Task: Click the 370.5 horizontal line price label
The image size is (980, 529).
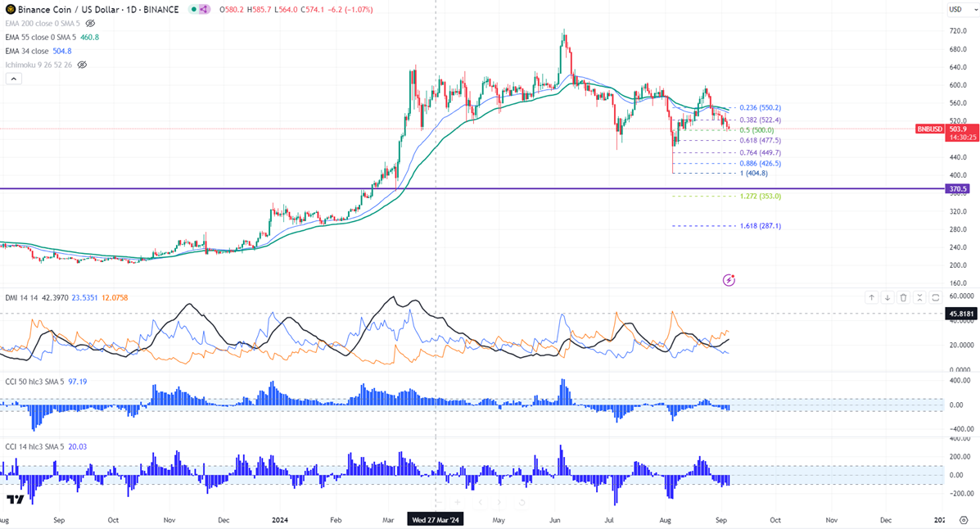Action: [x=958, y=188]
